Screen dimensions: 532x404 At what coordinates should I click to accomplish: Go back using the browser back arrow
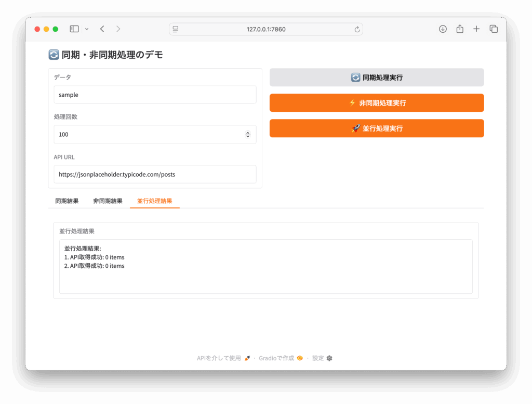(102, 29)
